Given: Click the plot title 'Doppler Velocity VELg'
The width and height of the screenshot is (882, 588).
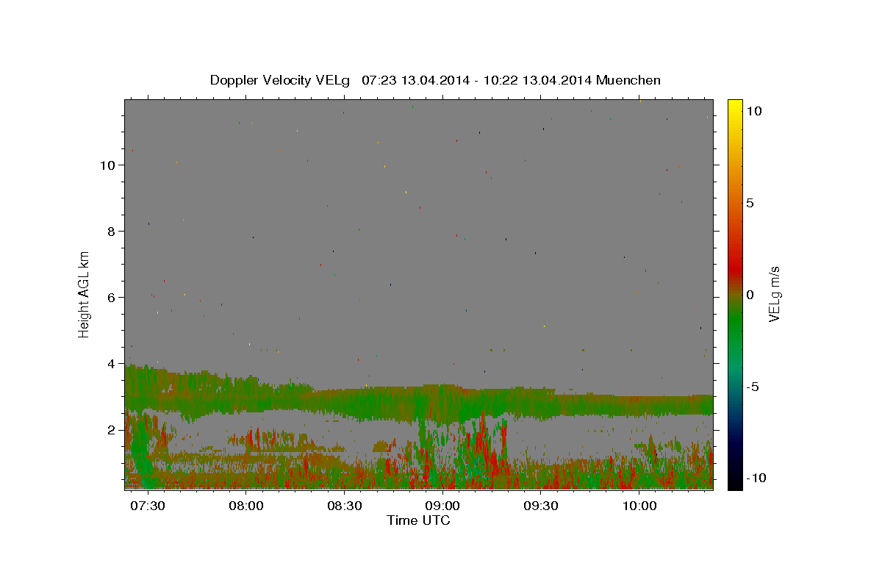Looking at the screenshot, I should coord(280,80).
